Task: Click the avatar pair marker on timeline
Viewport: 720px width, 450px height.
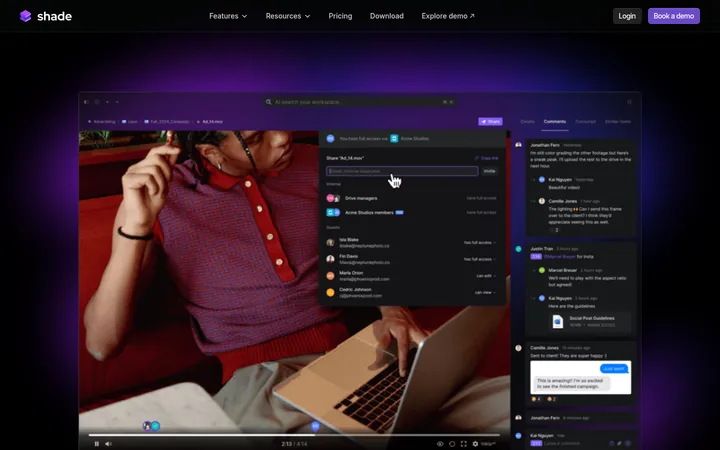Action: [x=151, y=426]
